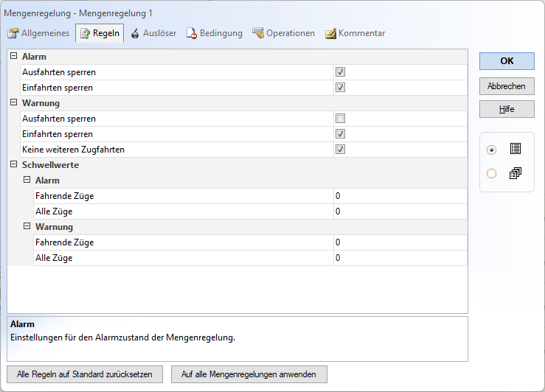The height and width of the screenshot is (392, 545).
Task: Click the Kommentar tab icon
Action: [x=330, y=33]
